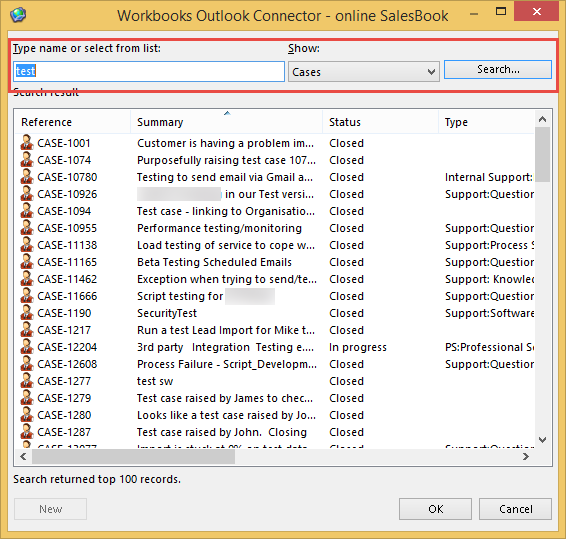Image resolution: width=566 pixels, height=539 pixels.
Task: Sort results by the Reference column header
Action: [x=72, y=122]
